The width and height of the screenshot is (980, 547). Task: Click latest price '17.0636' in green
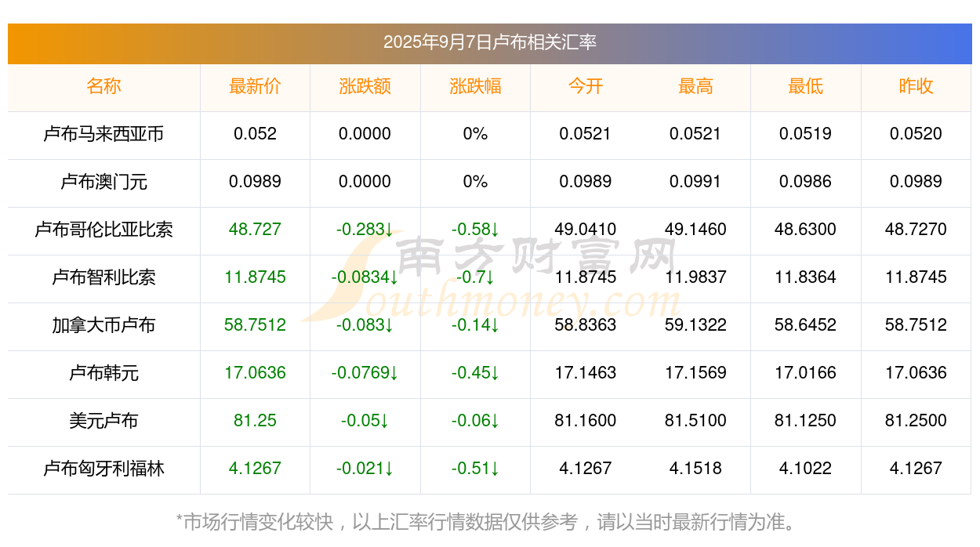256,373
